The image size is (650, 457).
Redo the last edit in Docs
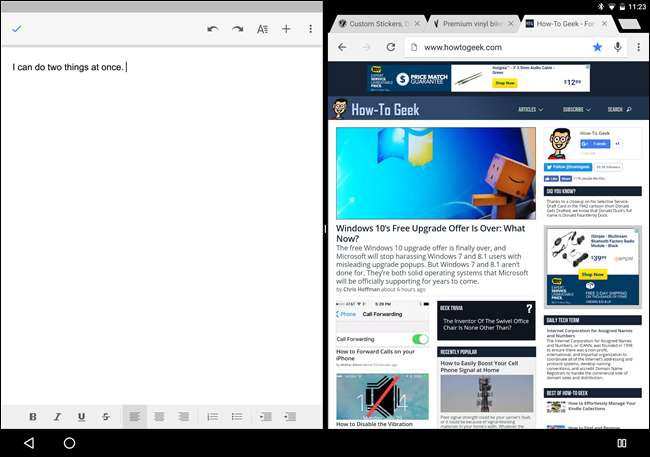click(238, 29)
